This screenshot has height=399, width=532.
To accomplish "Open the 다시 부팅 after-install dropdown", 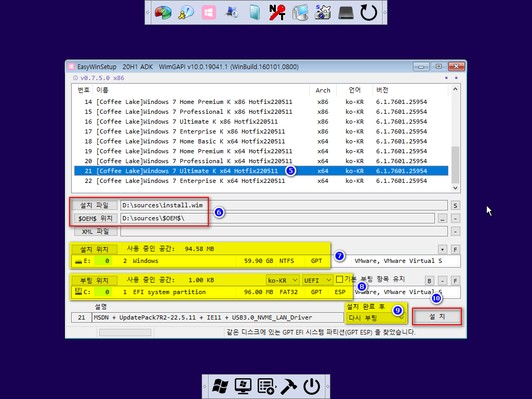I will (376, 318).
